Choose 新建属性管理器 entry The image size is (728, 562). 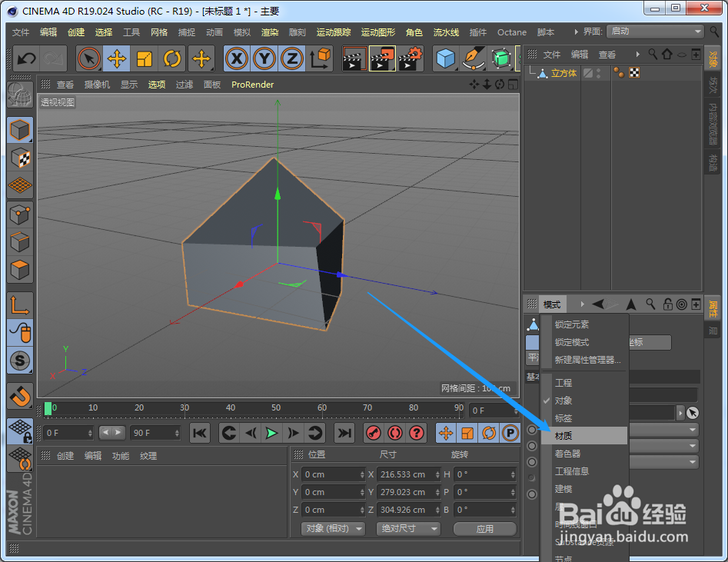pyautogui.click(x=584, y=360)
